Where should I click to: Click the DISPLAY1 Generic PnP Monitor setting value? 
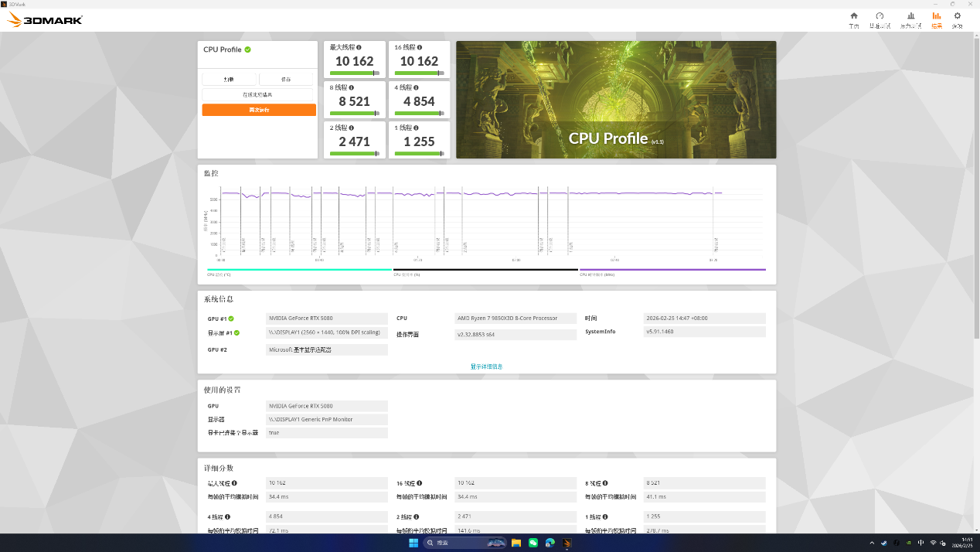(327, 419)
